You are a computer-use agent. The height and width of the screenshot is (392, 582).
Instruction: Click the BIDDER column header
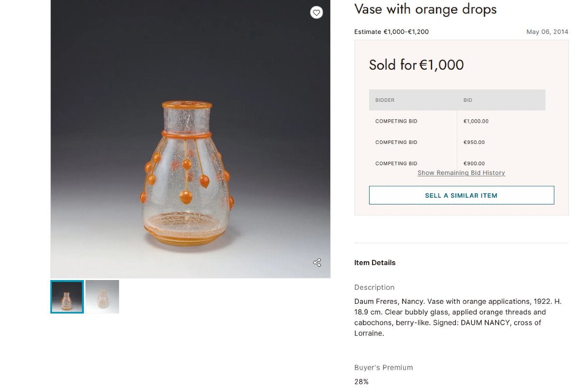coord(385,100)
